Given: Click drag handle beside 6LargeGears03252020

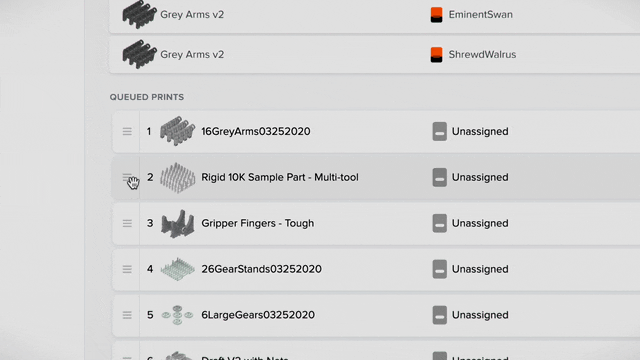Looking at the screenshot, I should tap(127, 315).
